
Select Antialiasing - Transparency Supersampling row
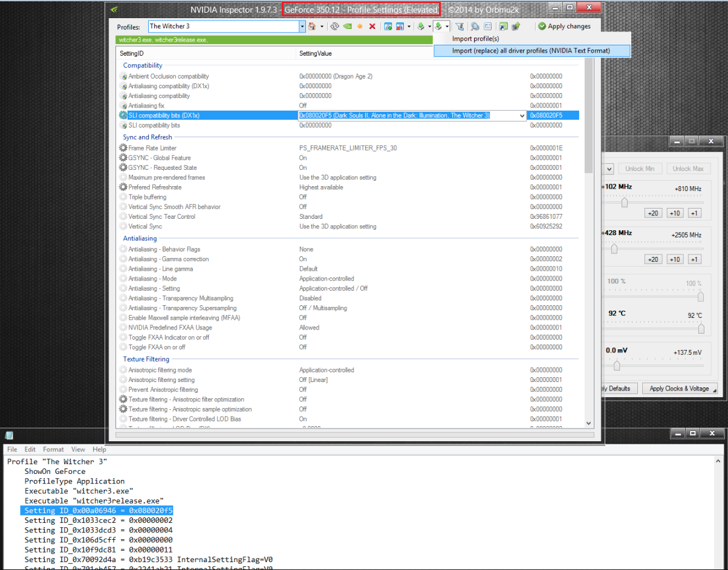(349, 308)
